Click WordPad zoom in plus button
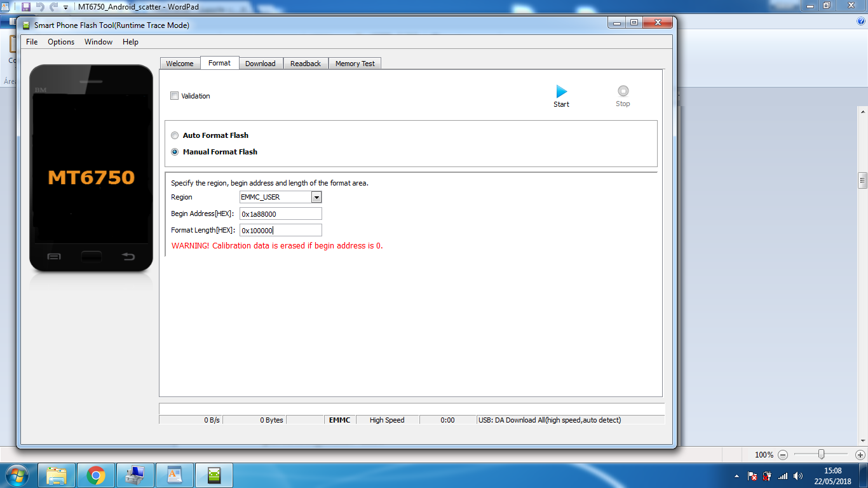The image size is (868, 488). [x=860, y=455]
